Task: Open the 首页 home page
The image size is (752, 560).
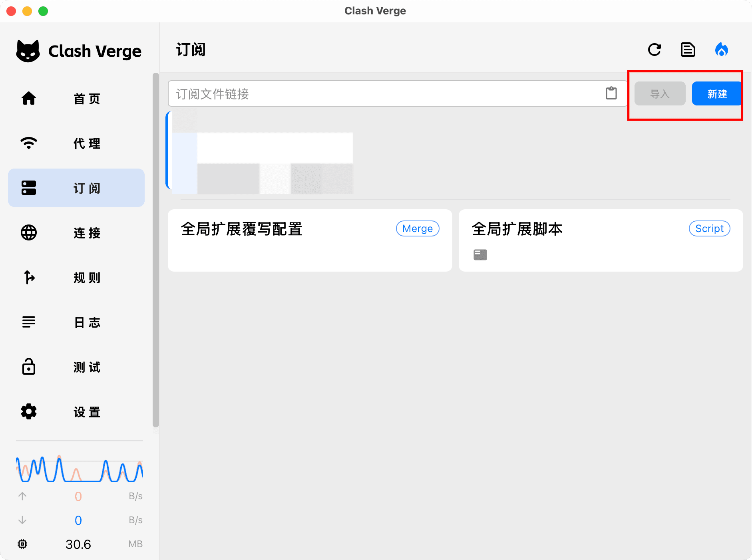Action: (x=76, y=98)
